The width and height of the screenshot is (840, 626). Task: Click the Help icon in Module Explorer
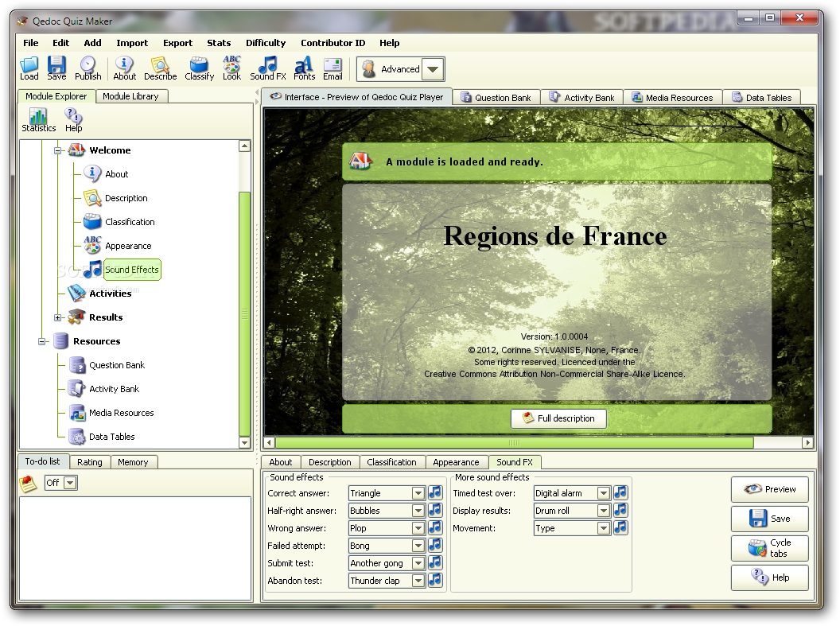[73, 120]
